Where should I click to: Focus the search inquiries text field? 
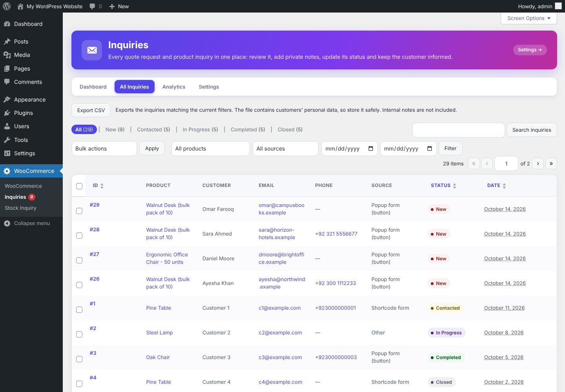click(x=459, y=130)
